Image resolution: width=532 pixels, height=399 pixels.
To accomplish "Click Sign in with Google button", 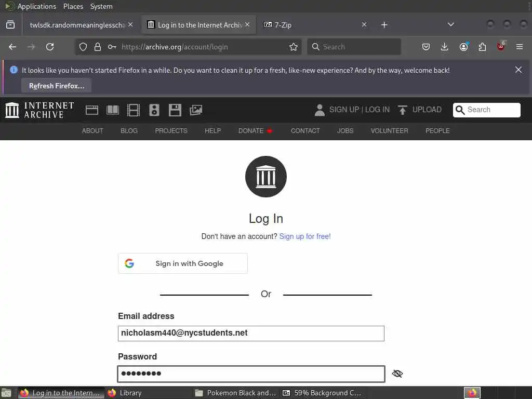I will click(x=183, y=263).
